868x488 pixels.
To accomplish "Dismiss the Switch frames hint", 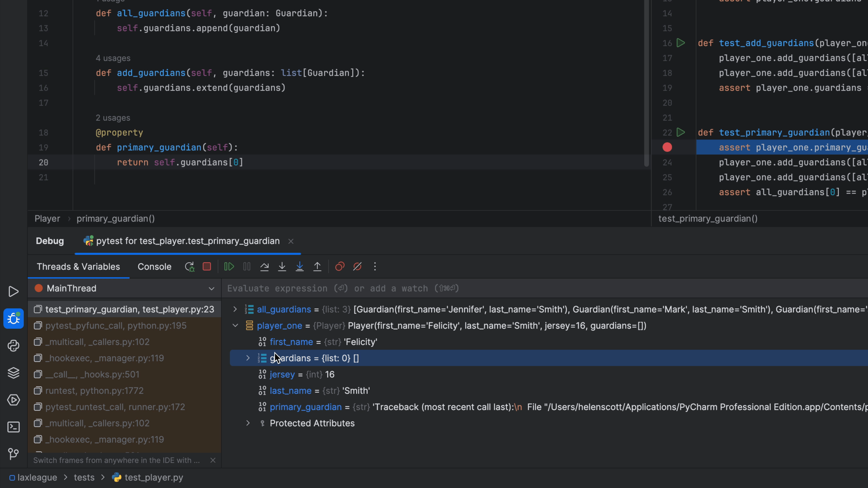I will [x=213, y=460].
